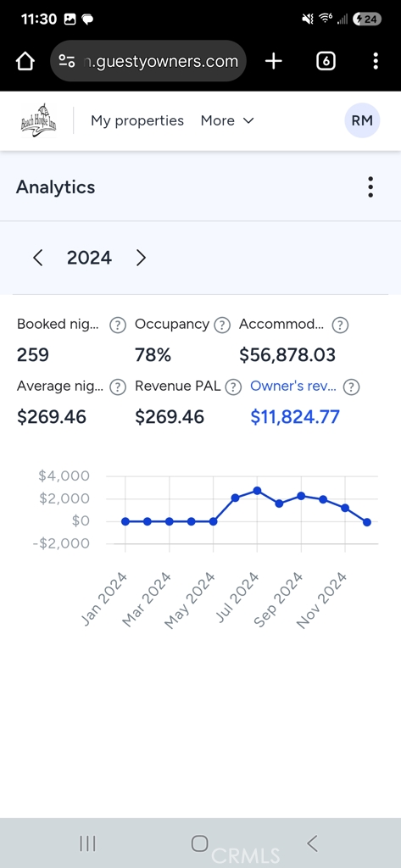
Task: Click the Beach House Inn logo
Action: point(39,120)
